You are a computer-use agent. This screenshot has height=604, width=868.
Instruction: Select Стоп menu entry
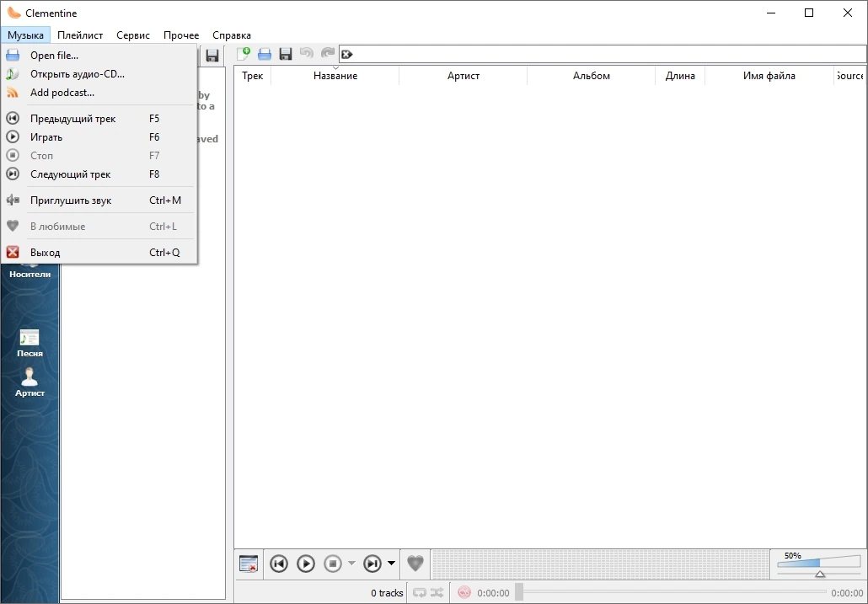[x=99, y=156]
